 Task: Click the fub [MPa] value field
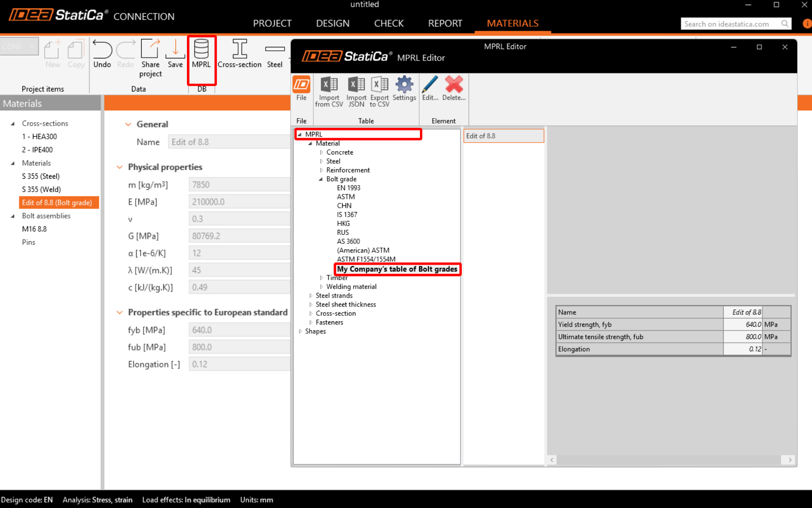(240, 347)
